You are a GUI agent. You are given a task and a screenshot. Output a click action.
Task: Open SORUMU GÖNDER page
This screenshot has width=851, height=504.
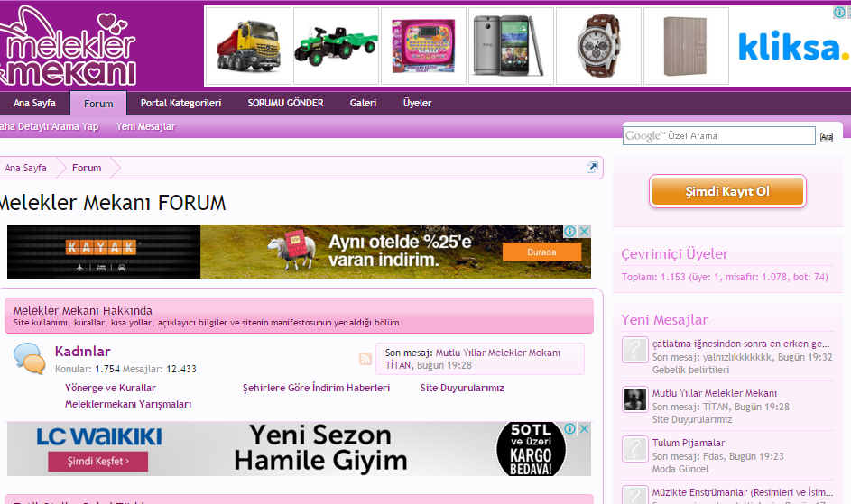point(285,103)
